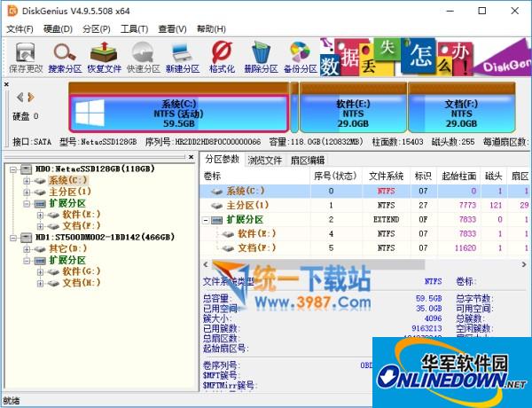The width and height of the screenshot is (532, 408).
Task: Click the 起始柱面 column header
Action: click(458, 177)
